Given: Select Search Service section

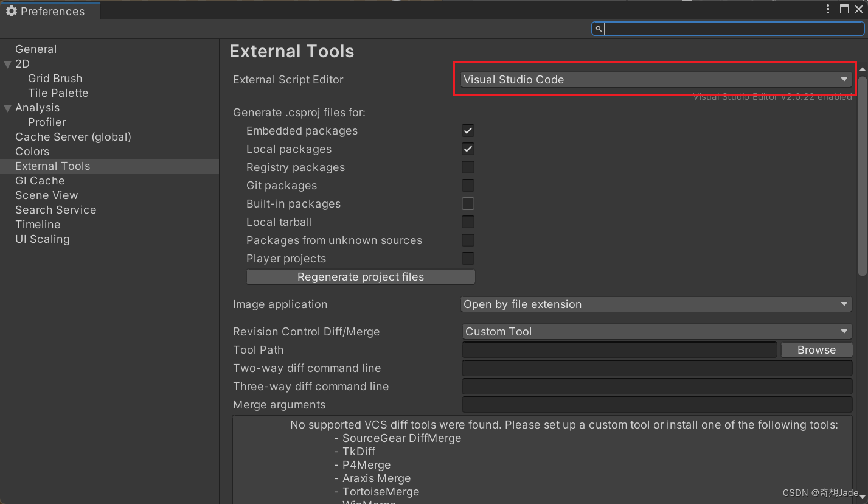Looking at the screenshot, I should (55, 210).
